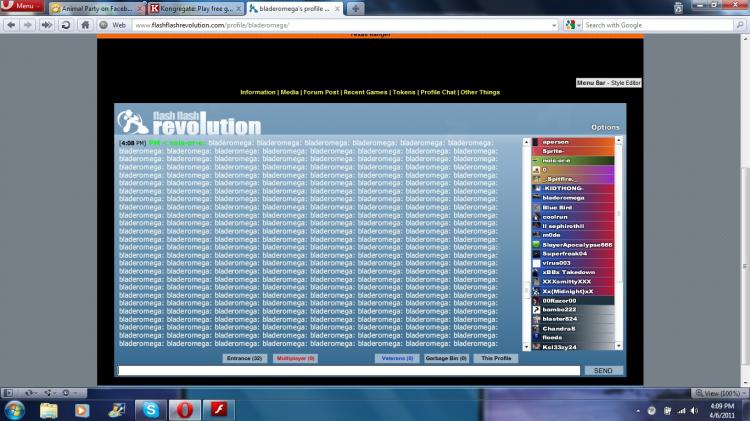Open the Tokens link
This screenshot has width=750, height=421.
(x=404, y=92)
